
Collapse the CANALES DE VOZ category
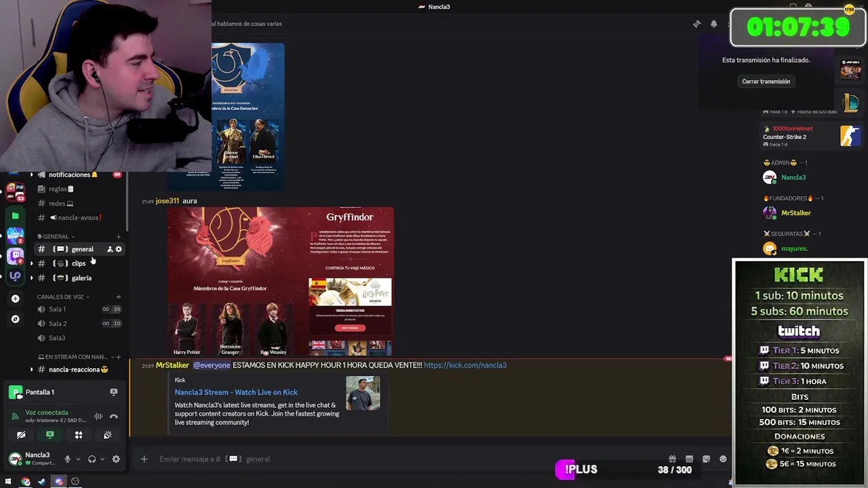click(x=63, y=297)
